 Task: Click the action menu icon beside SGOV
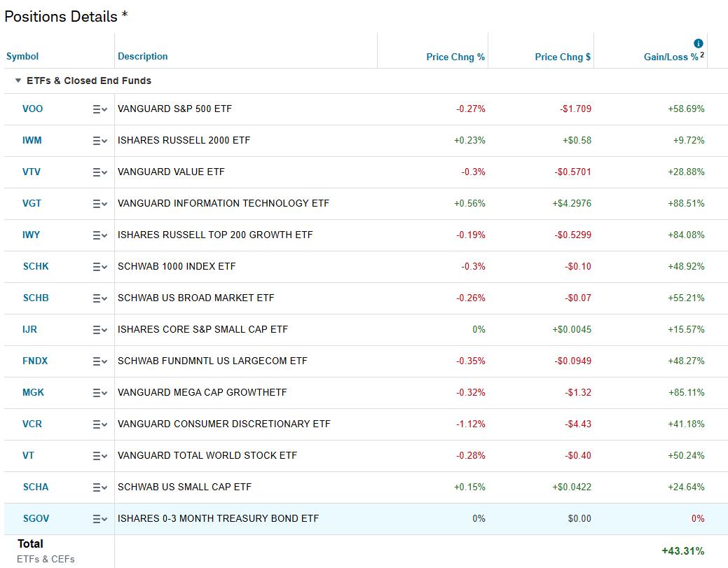pyautogui.click(x=99, y=519)
